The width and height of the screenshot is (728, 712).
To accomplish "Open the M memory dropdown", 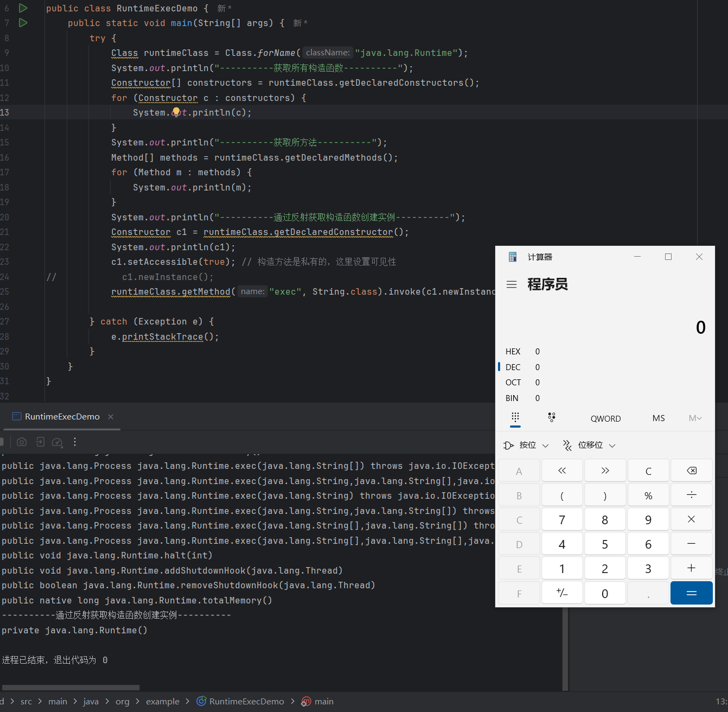I will (695, 418).
